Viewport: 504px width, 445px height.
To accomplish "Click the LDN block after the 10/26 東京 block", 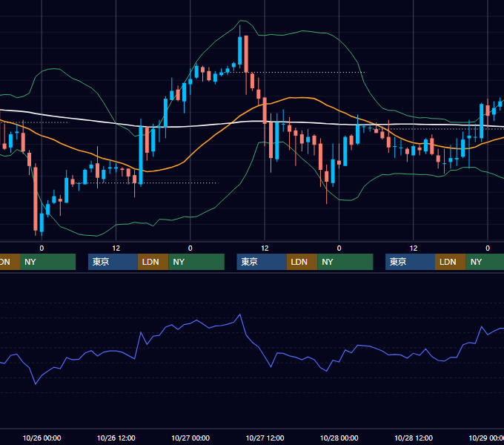I will (153, 262).
